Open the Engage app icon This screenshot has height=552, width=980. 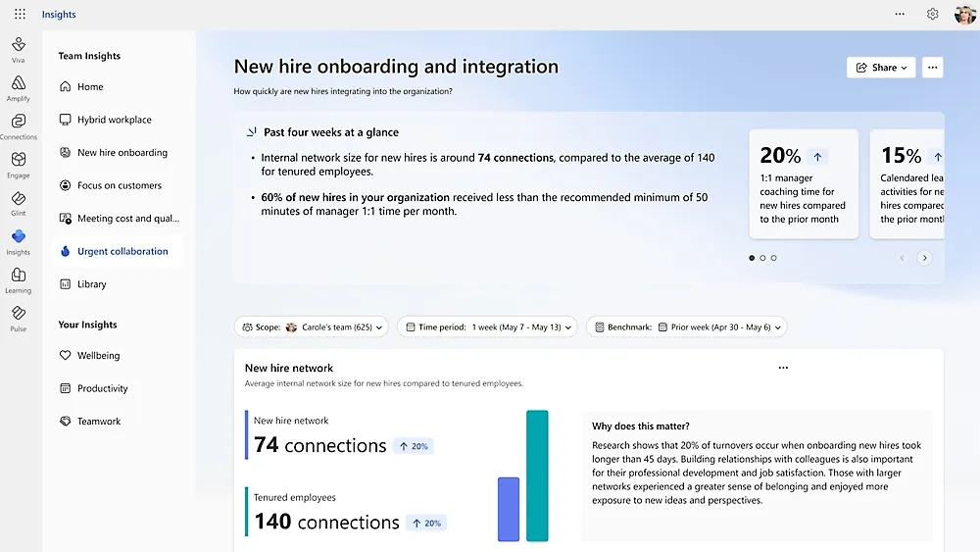pyautogui.click(x=18, y=163)
